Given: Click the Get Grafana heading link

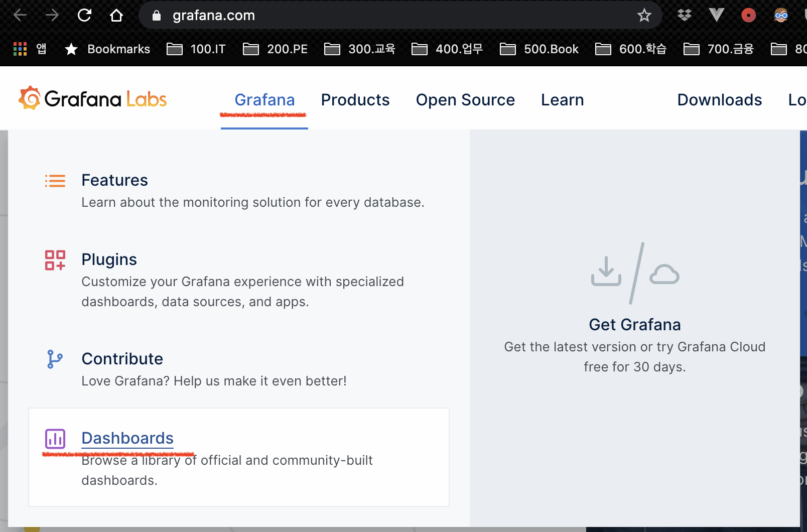Looking at the screenshot, I should coord(635,325).
